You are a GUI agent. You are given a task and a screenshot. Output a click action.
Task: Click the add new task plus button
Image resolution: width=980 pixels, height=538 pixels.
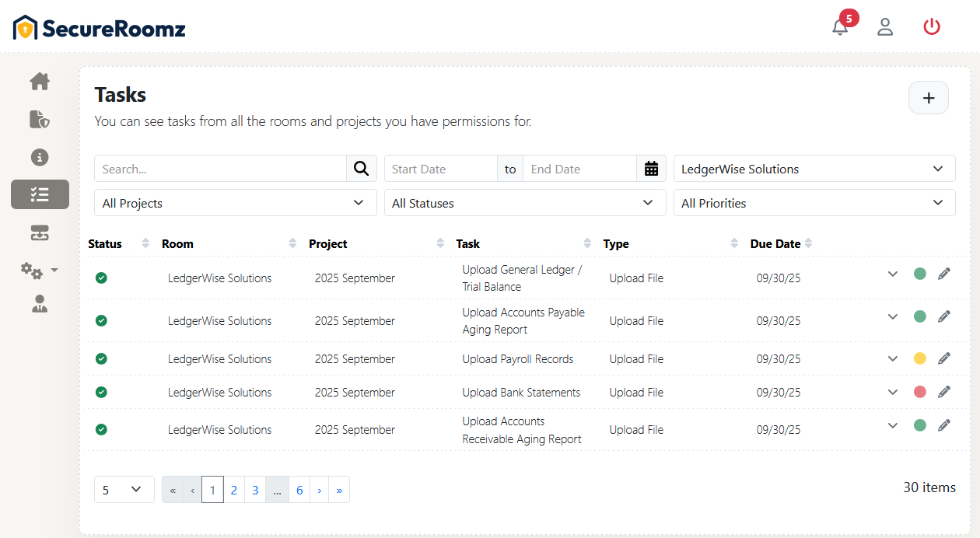coord(928,98)
